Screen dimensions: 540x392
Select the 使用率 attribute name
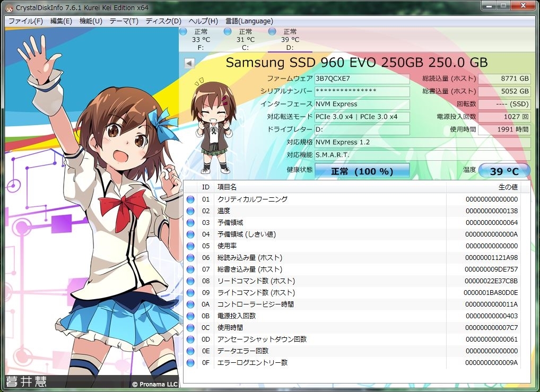(x=227, y=246)
